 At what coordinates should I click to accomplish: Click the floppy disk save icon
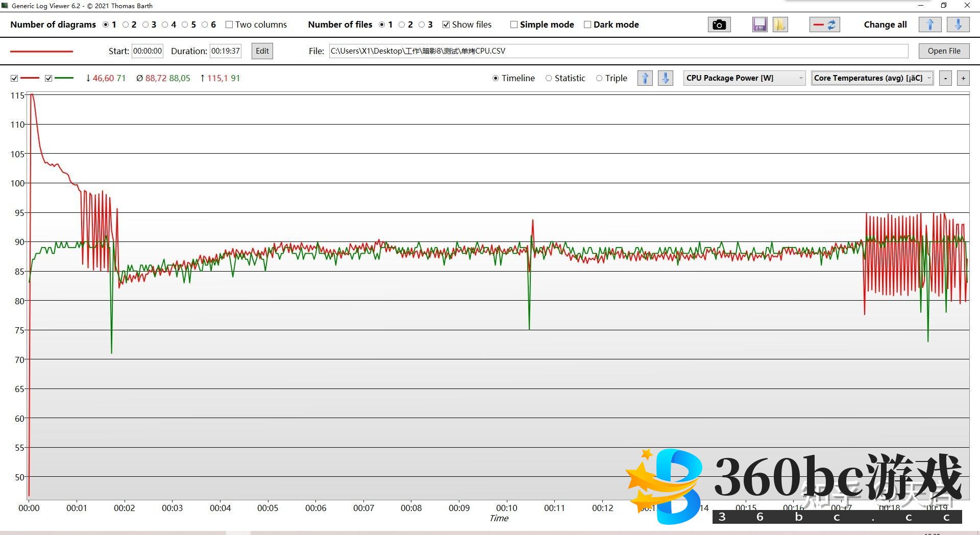click(759, 25)
